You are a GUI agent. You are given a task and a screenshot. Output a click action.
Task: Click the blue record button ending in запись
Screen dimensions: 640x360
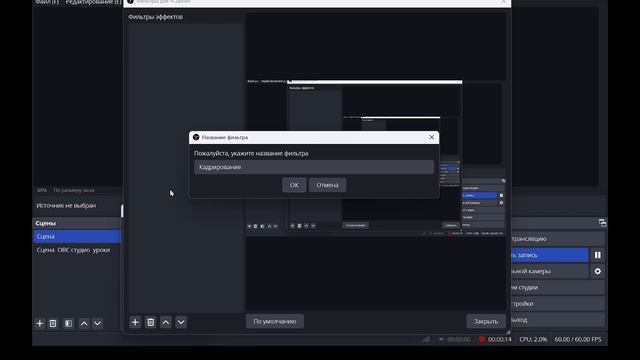coord(549,255)
